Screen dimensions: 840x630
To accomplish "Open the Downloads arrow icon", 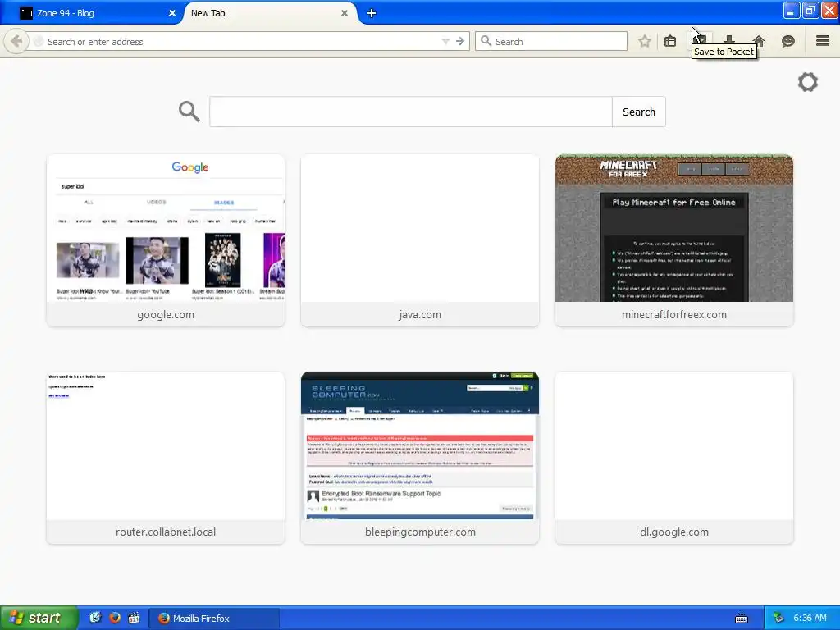I will [x=728, y=40].
